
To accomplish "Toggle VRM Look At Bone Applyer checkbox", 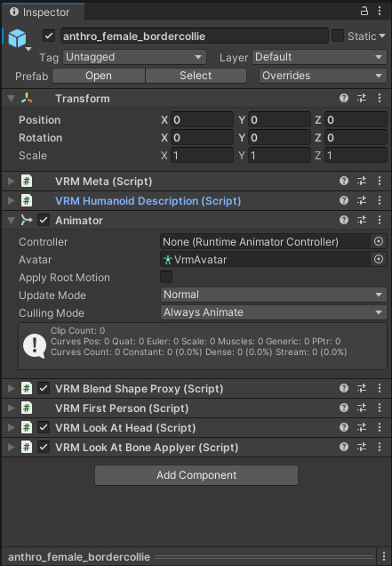I will click(44, 447).
